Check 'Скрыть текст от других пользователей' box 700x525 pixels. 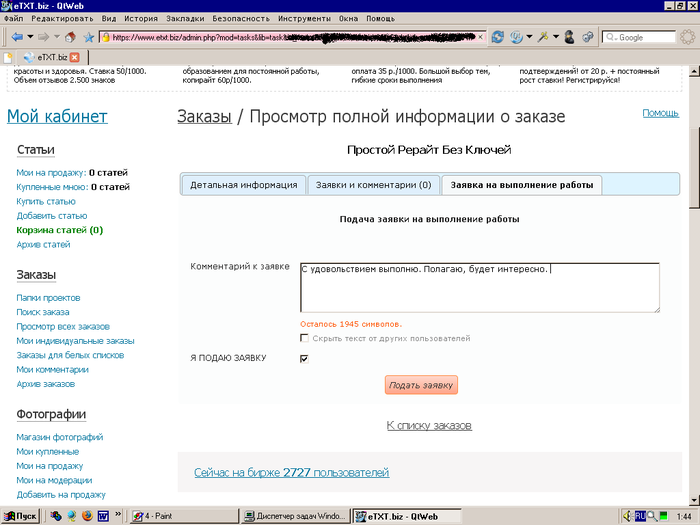[x=304, y=339]
